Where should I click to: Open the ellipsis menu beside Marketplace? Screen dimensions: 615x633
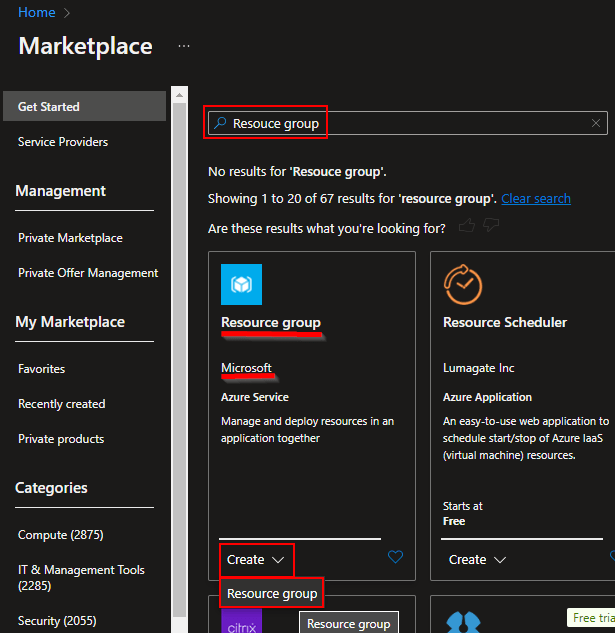[184, 46]
